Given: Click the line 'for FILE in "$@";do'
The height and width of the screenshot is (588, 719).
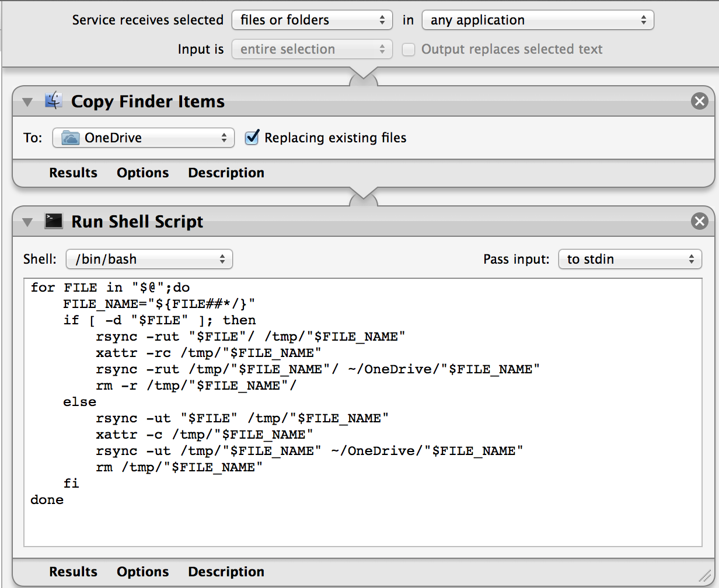Looking at the screenshot, I should tap(110, 288).
